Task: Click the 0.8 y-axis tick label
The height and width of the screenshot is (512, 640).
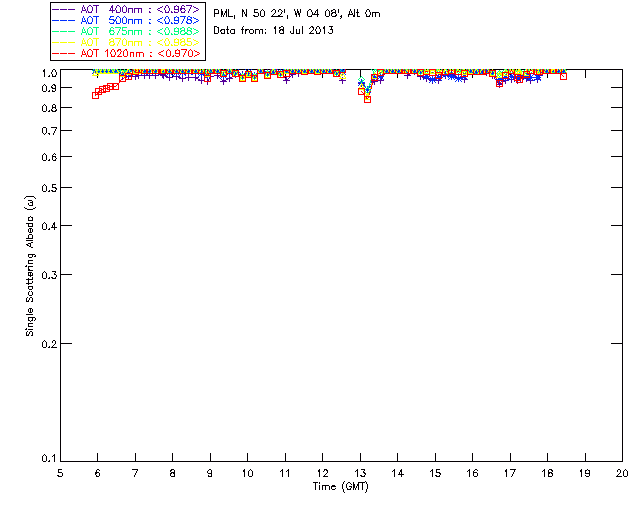Action: (49, 108)
